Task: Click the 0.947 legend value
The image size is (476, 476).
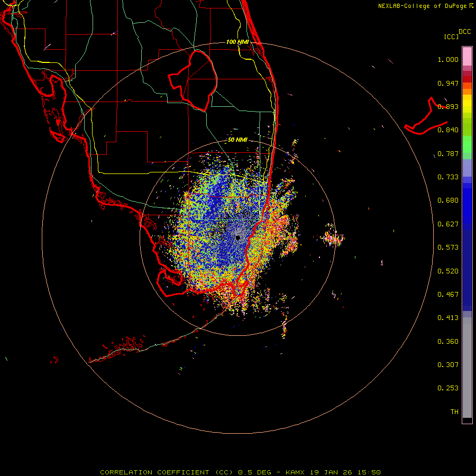Action: [x=448, y=83]
